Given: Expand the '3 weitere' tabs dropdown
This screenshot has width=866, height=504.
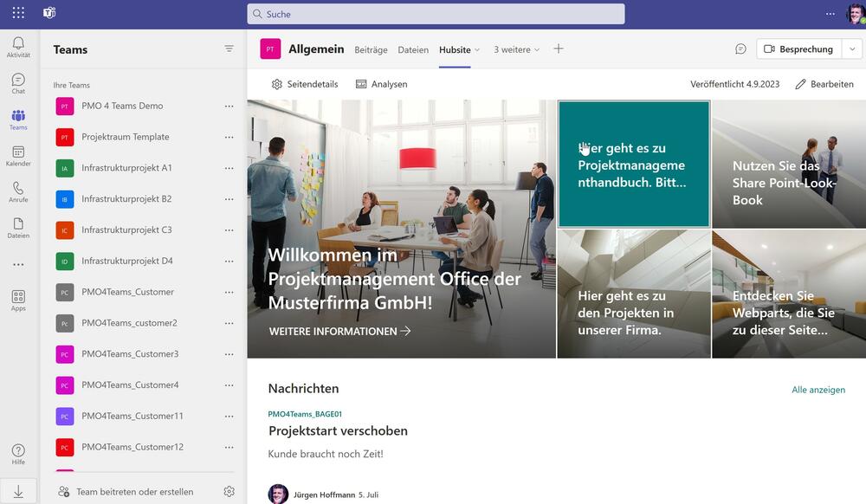Looking at the screenshot, I should click(x=516, y=49).
